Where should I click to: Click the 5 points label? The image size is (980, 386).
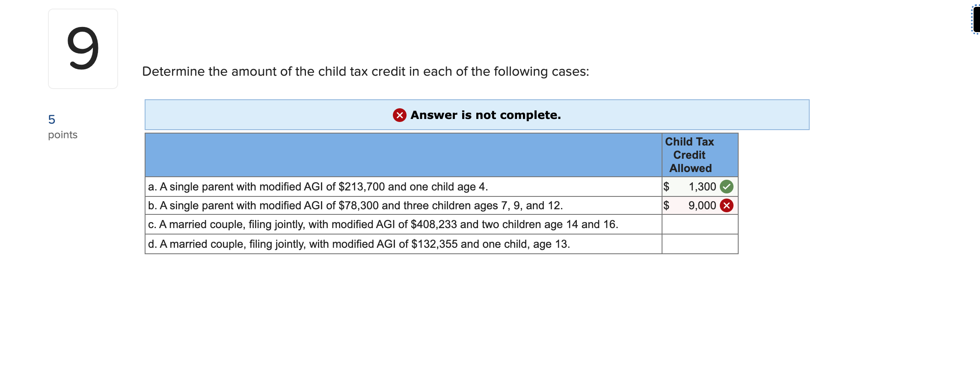62,126
